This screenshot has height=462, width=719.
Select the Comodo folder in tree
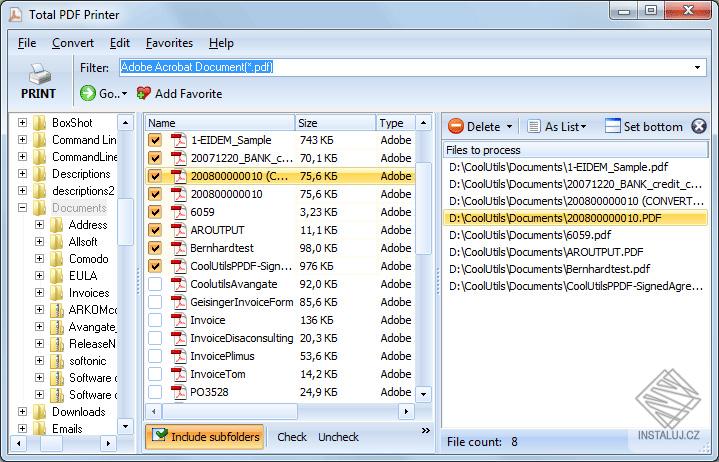(x=88, y=259)
